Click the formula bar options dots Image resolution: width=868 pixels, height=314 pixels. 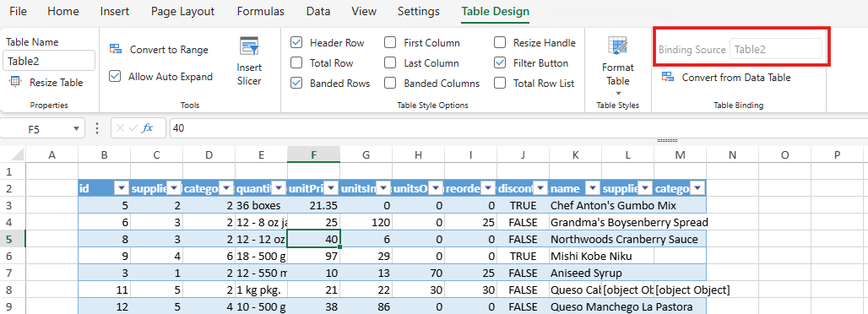tap(97, 128)
